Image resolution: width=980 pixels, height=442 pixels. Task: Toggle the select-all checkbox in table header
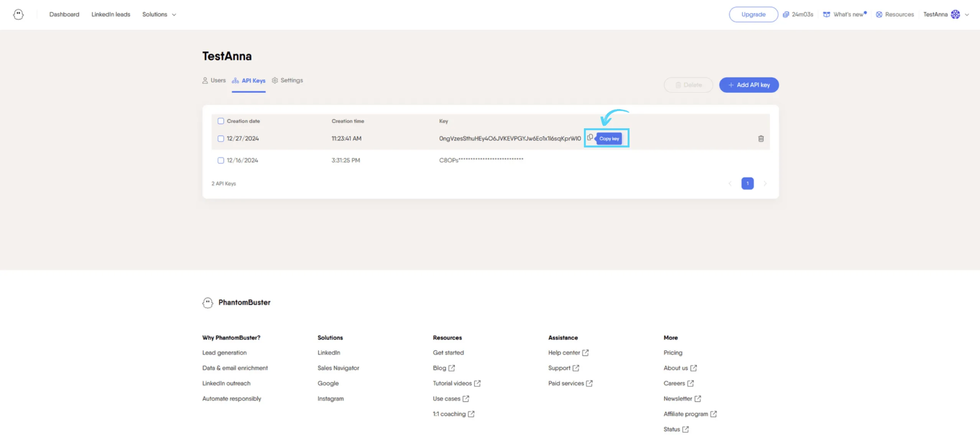click(x=221, y=121)
